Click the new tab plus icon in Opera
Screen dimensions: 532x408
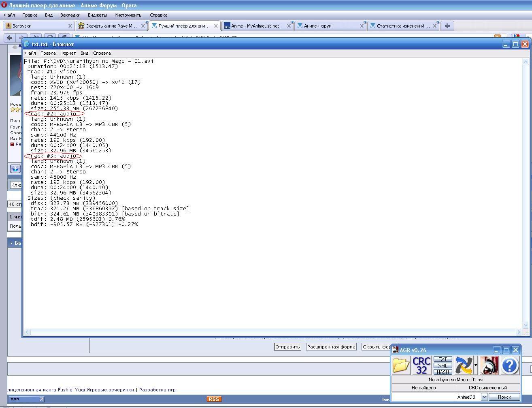click(x=447, y=26)
